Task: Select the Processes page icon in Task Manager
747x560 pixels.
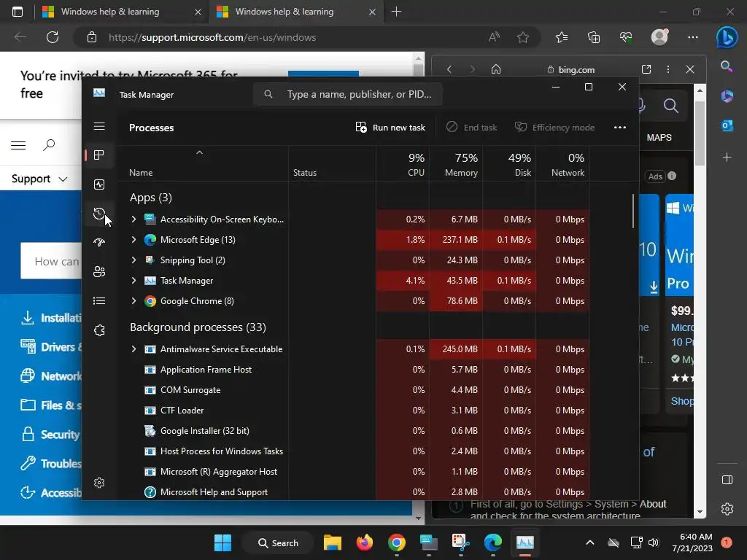Action: (x=99, y=155)
